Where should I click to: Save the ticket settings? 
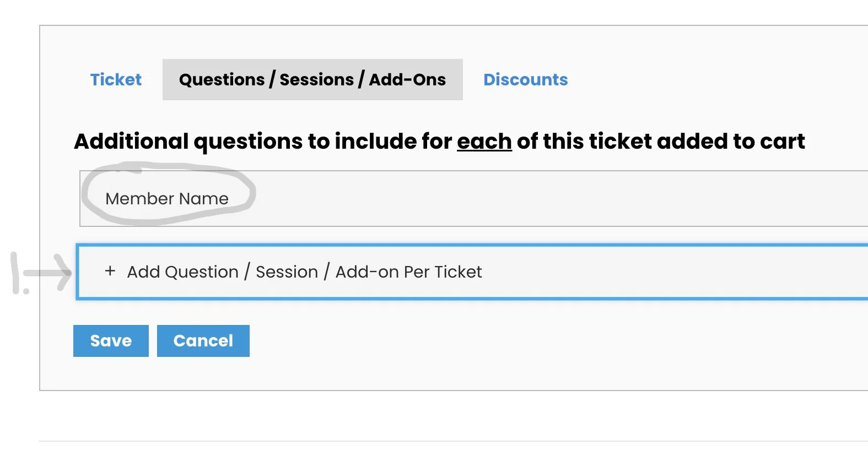click(111, 341)
